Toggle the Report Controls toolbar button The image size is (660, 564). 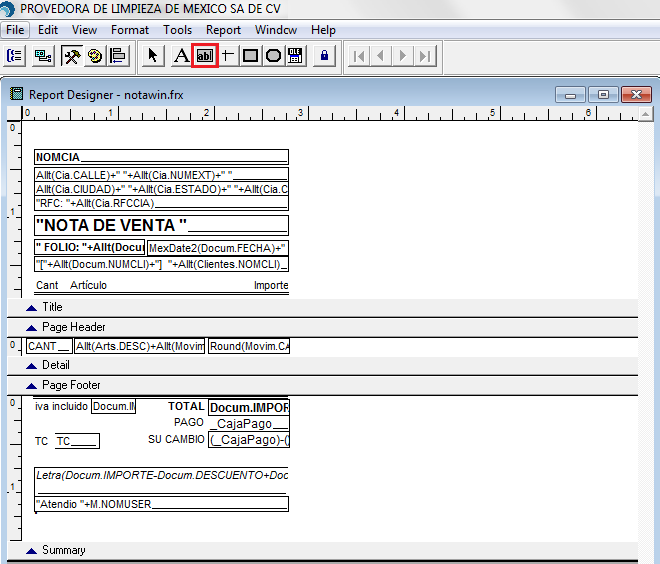(x=72, y=56)
